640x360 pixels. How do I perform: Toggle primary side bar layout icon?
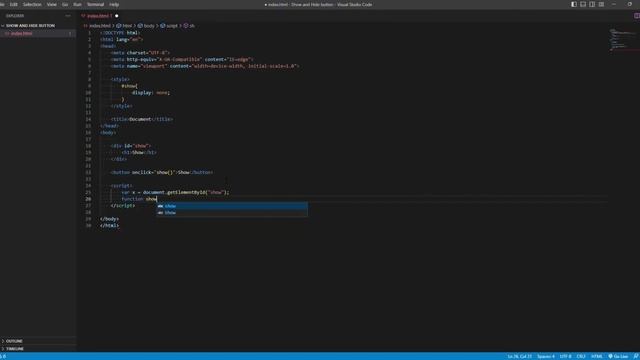click(x=574, y=4)
